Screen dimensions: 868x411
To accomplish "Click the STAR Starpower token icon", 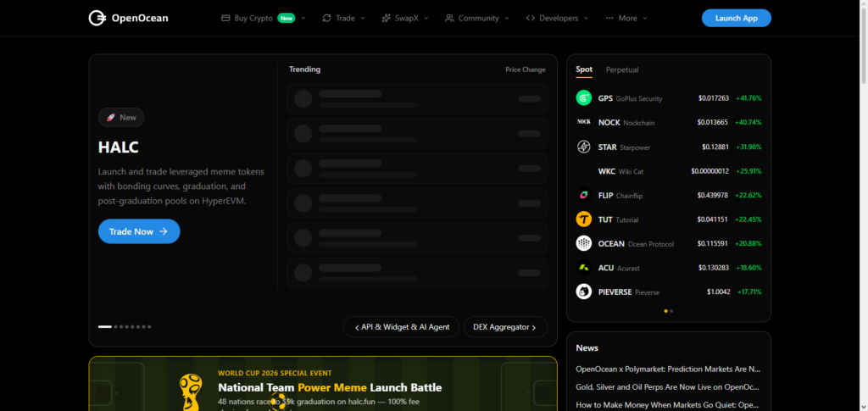I will click(x=583, y=147).
